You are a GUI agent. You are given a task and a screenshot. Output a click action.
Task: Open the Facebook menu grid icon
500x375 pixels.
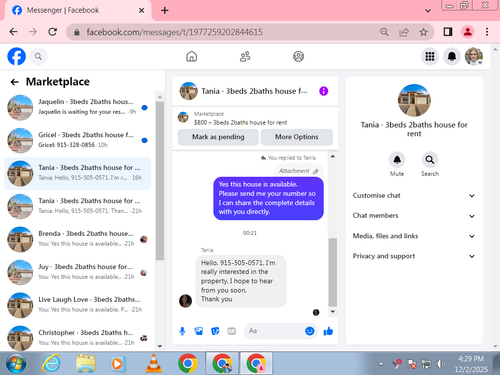click(x=430, y=56)
